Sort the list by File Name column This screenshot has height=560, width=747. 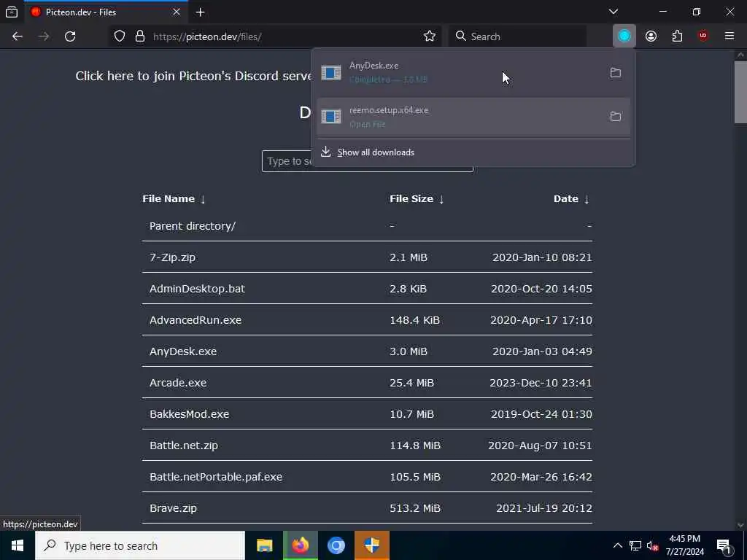click(174, 198)
